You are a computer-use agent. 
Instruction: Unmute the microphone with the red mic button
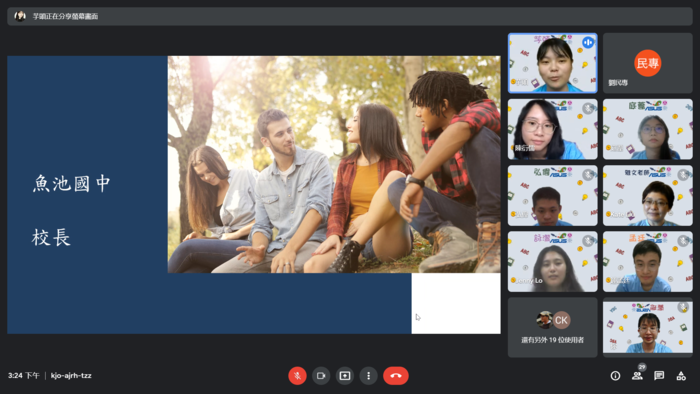[297, 376]
